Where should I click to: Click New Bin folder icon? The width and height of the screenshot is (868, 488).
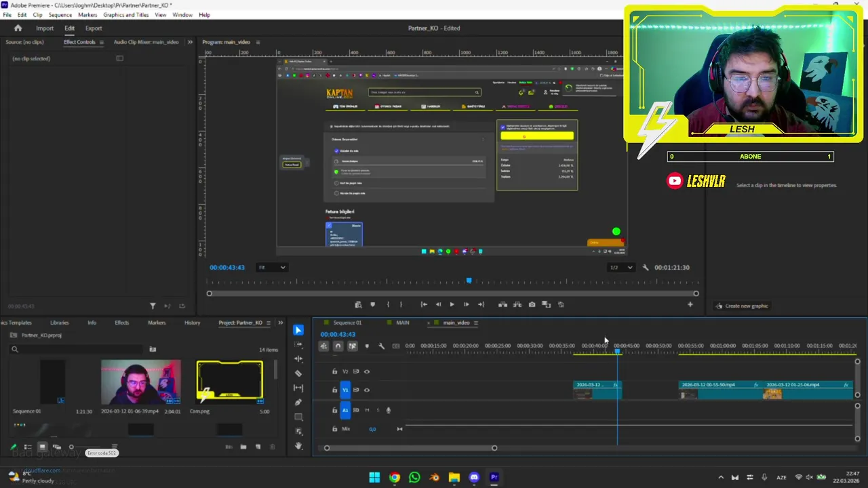coord(243,447)
